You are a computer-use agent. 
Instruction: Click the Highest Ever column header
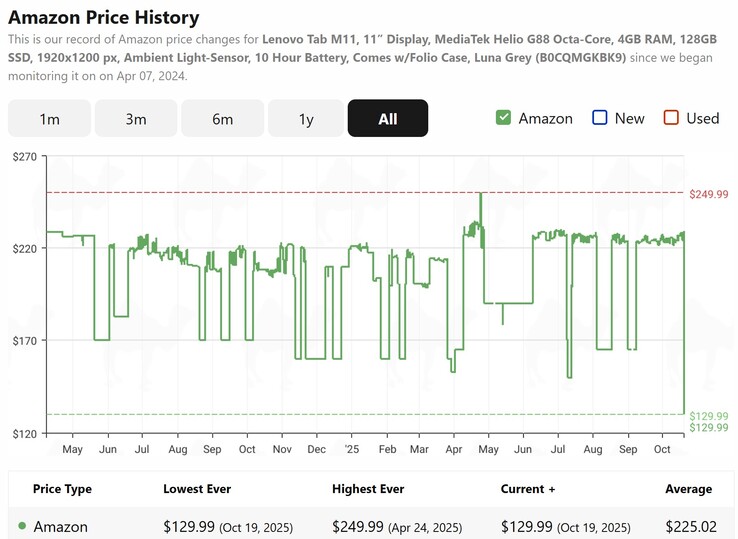pos(368,489)
